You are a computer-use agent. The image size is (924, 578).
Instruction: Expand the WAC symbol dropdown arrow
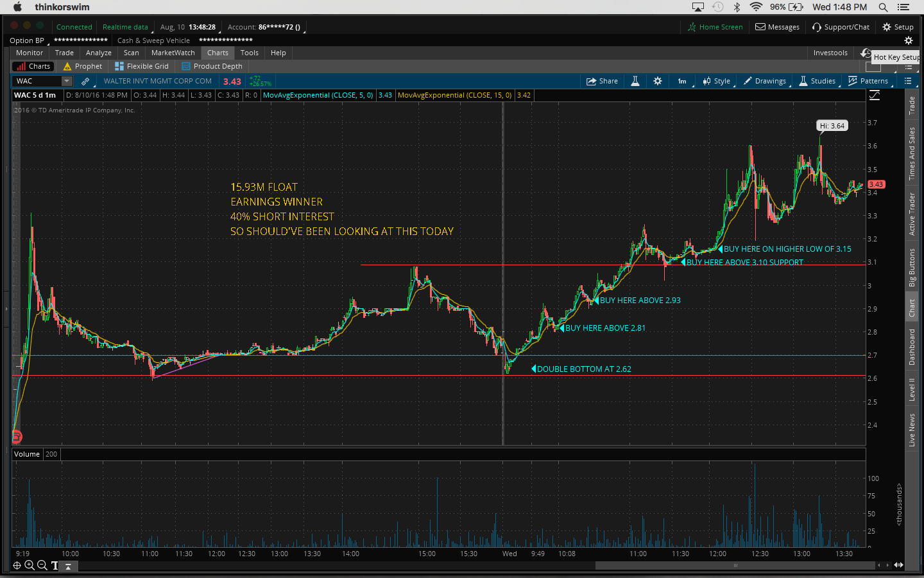pos(67,81)
